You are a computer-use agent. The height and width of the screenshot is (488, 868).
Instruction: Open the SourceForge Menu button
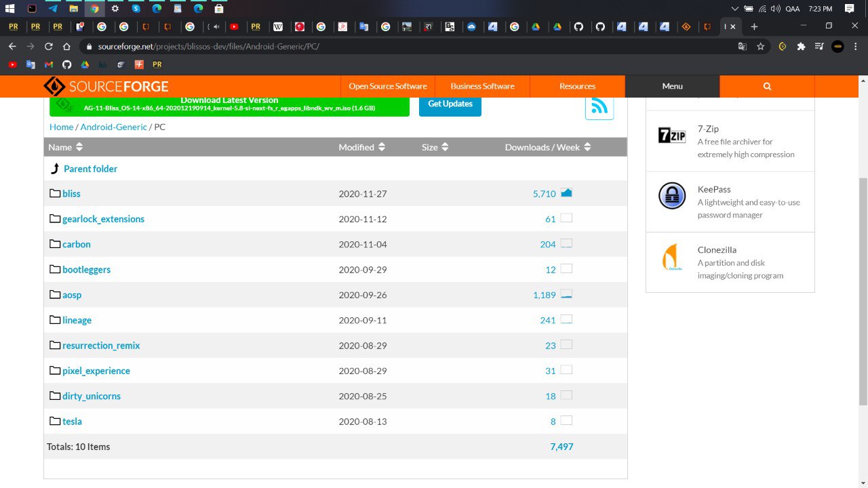[672, 86]
